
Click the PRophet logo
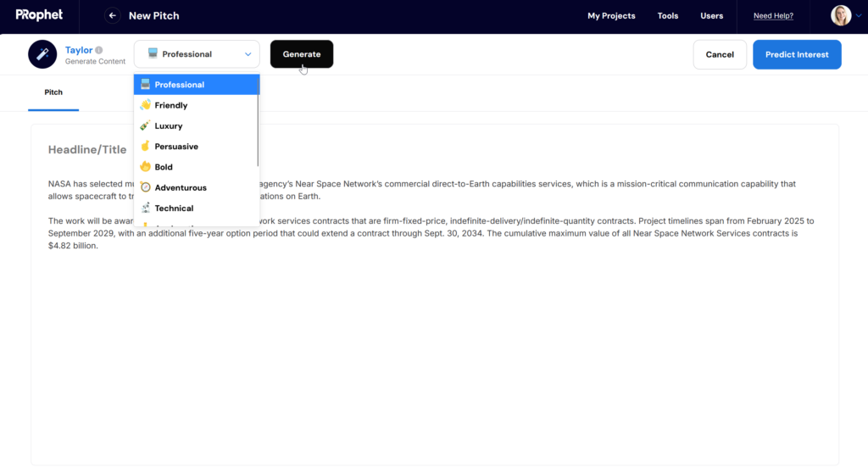click(39, 15)
